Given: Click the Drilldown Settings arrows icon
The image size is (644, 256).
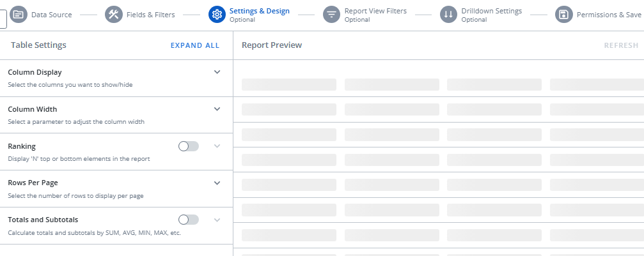Looking at the screenshot, I should 448,15.
